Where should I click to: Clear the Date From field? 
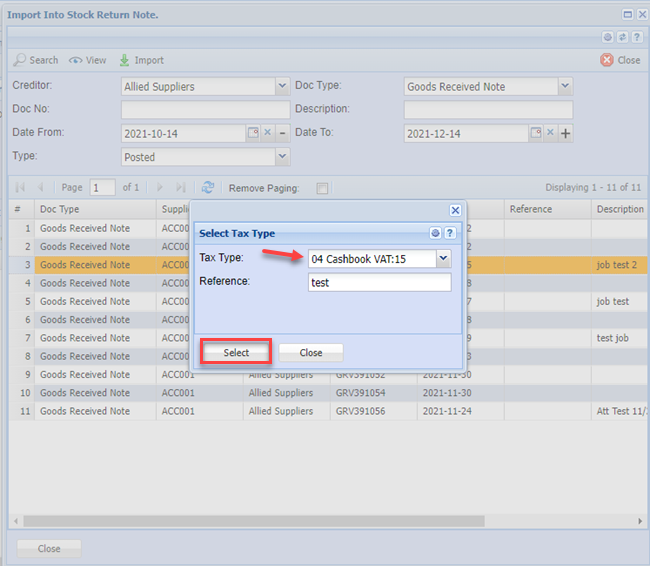267,133
